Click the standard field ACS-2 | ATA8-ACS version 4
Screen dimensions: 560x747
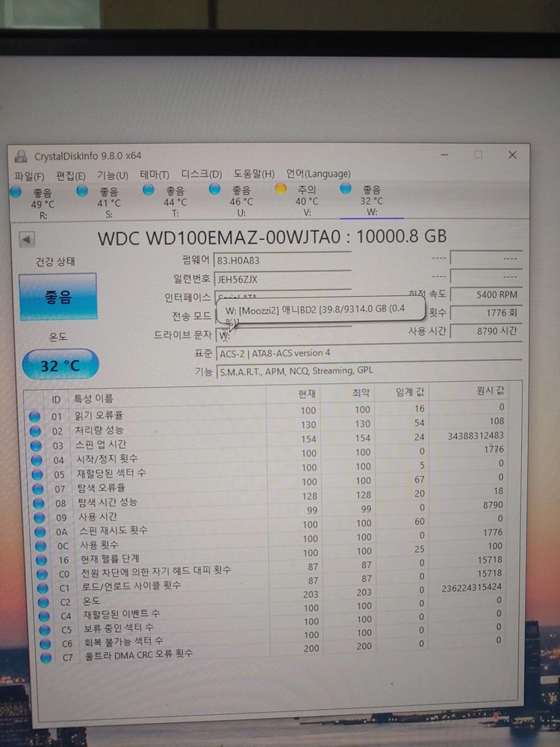369,353
